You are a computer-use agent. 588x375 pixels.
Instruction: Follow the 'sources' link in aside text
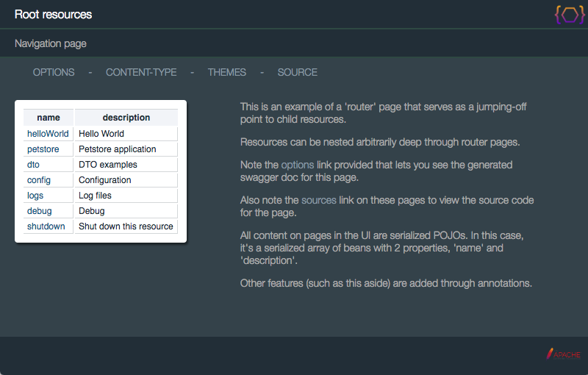pos(318,200)
